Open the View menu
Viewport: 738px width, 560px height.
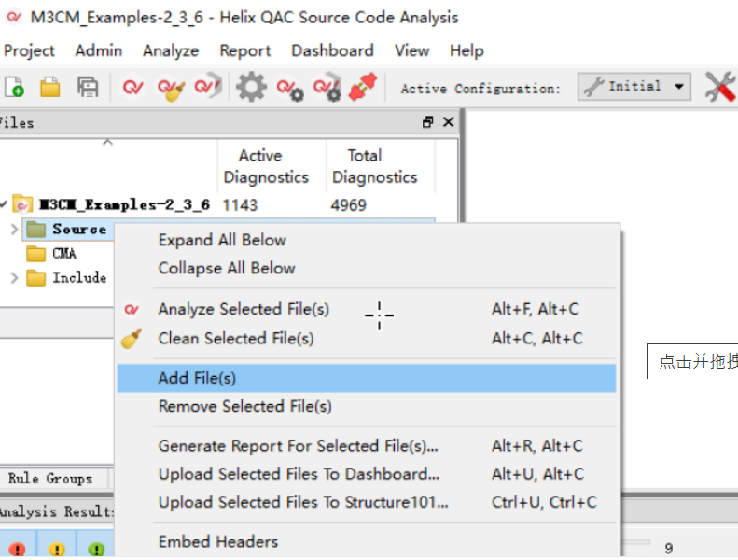click(411, 50)
